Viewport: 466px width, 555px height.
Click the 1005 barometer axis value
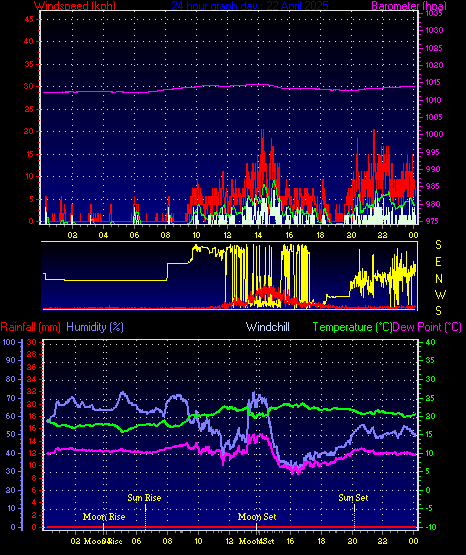tap(434, 117)
